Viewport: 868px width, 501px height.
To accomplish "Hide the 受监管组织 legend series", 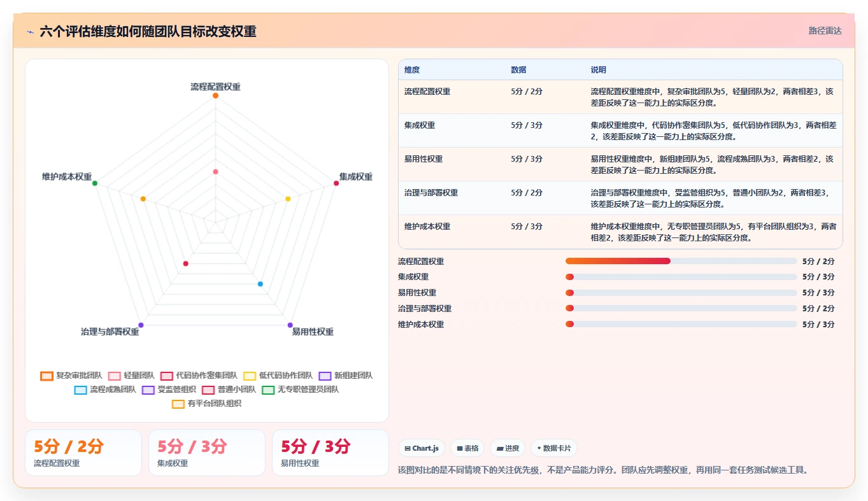I will point(169,390).
